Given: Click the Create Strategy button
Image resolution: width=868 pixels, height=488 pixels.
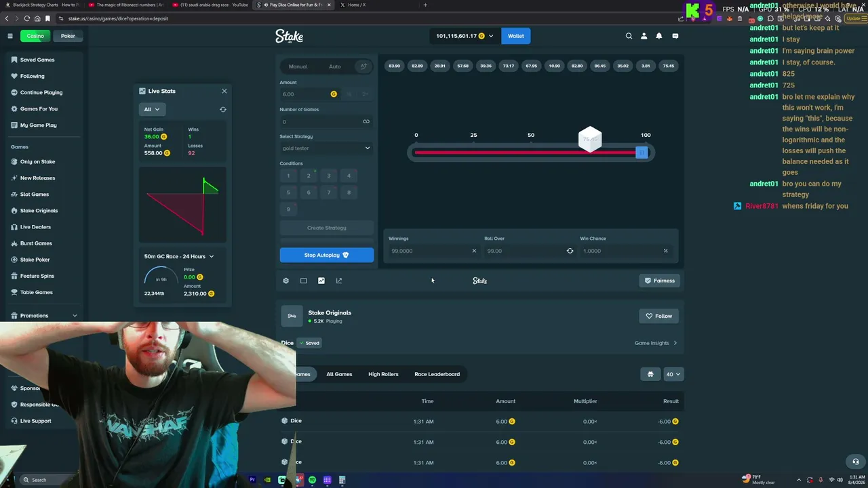Looking at the screenshot, I should [x=326, y=228].
